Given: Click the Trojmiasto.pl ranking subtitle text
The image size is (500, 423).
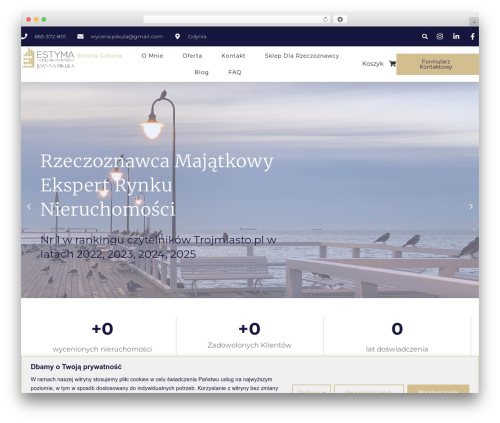Looking at the screenshot, I should coord(158,247).
